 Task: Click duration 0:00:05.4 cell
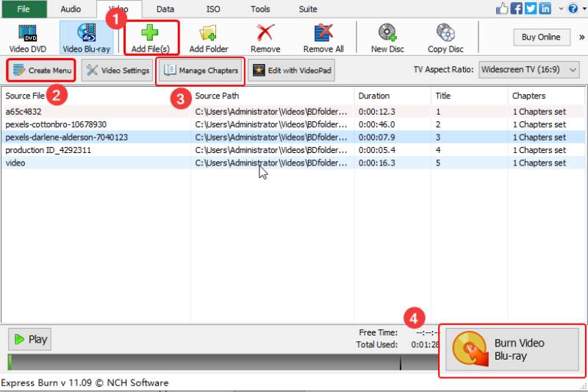[376, 150]
